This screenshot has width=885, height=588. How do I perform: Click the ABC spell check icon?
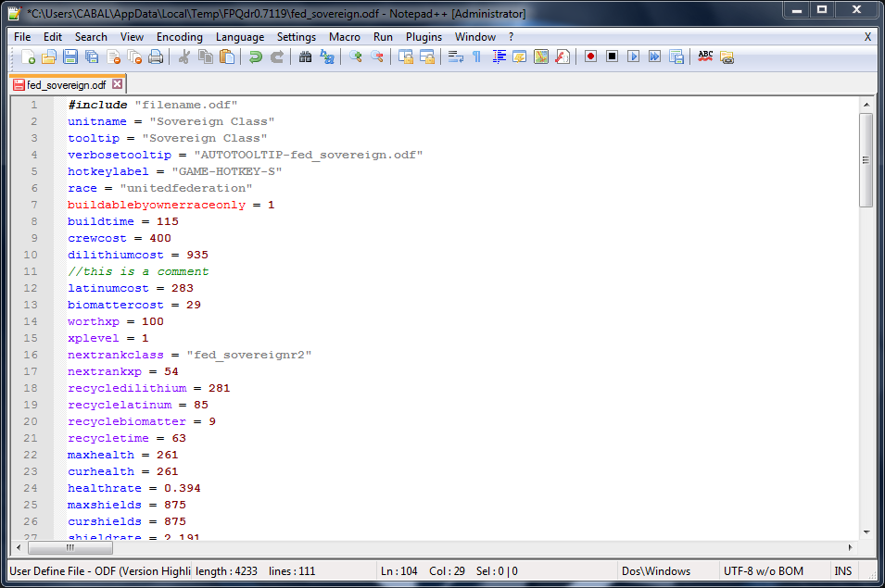(705, 56)
